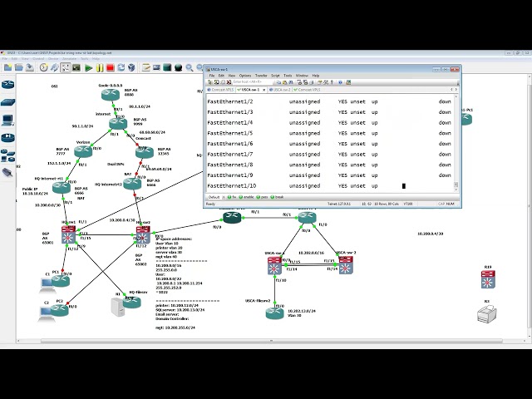
Task: Click Copy icon in SecureCRT toolbar
Action: (278, 82)
